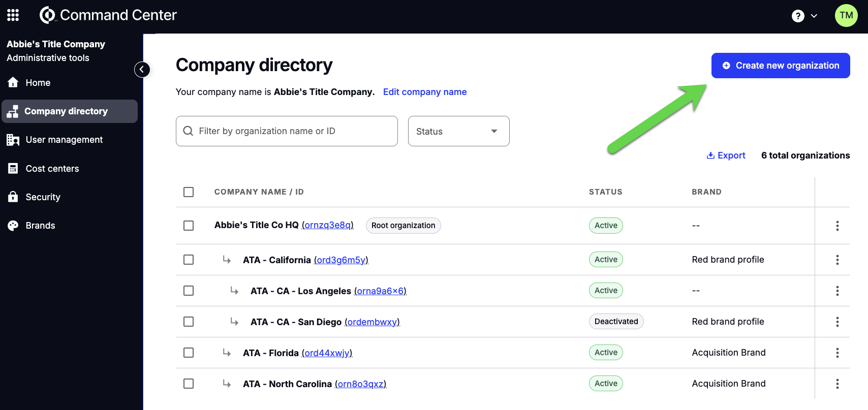The width and height of the screenshot is (868, 410).
Task: Select the ATA - CA - San Diego checkbox
Action: click(189, 322)
